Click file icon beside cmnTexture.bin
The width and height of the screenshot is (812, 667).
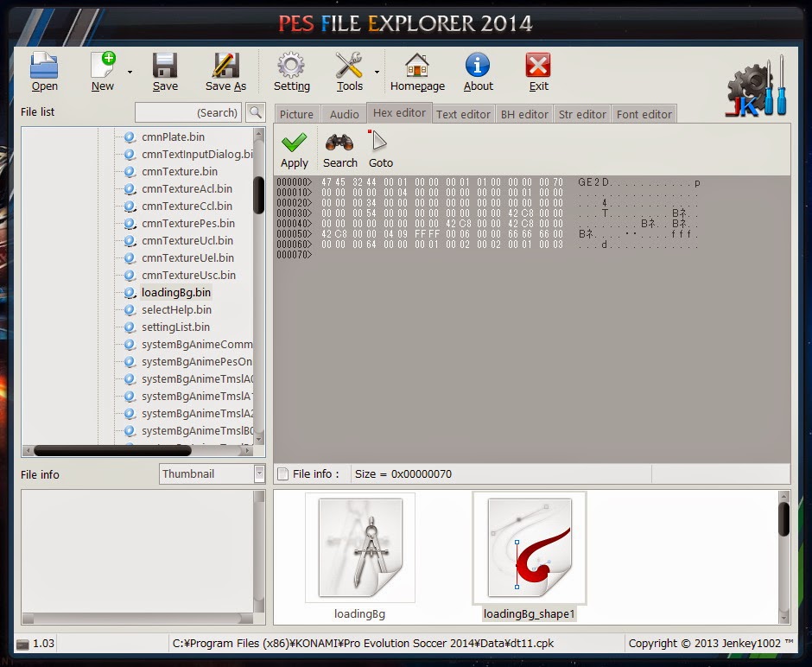click(130, 171)
